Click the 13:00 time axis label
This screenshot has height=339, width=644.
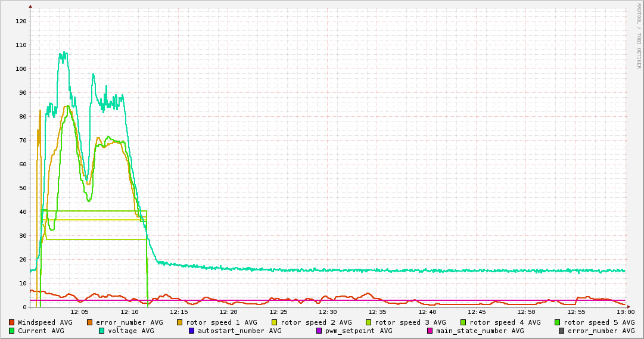pos(626,312)
